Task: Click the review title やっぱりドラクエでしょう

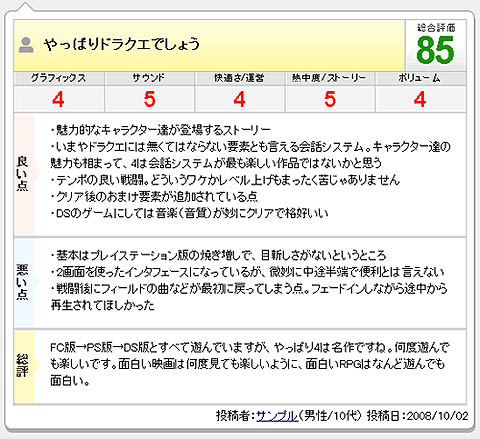Action: [122, 44]
